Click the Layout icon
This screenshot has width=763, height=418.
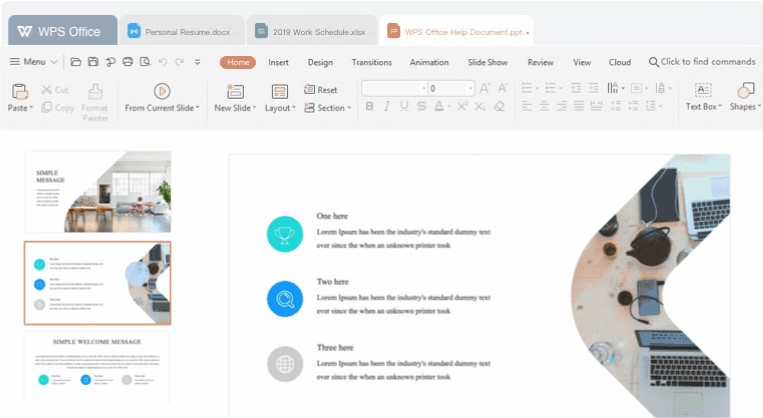[279, 91]
